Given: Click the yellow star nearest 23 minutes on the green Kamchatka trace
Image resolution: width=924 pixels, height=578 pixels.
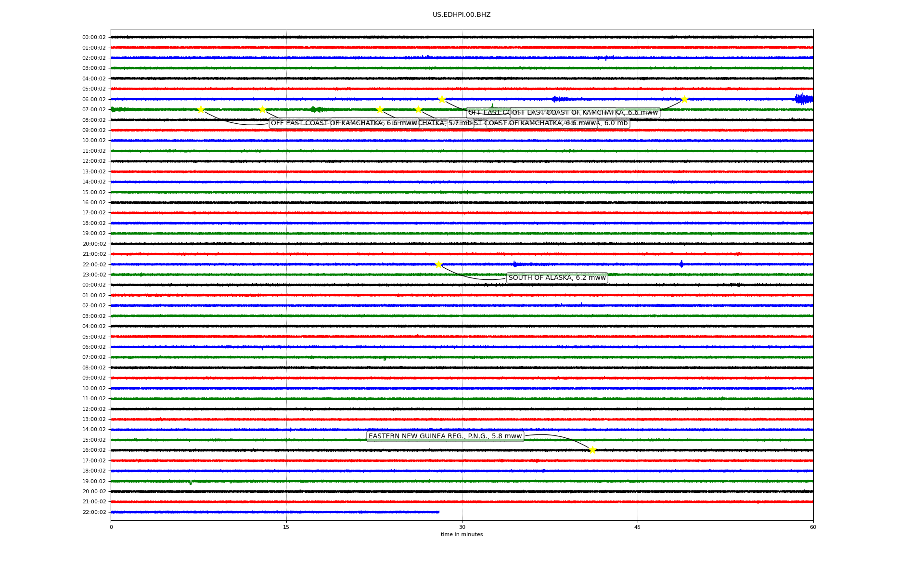Looking at the screenshot, I should (x=380, y=109).
